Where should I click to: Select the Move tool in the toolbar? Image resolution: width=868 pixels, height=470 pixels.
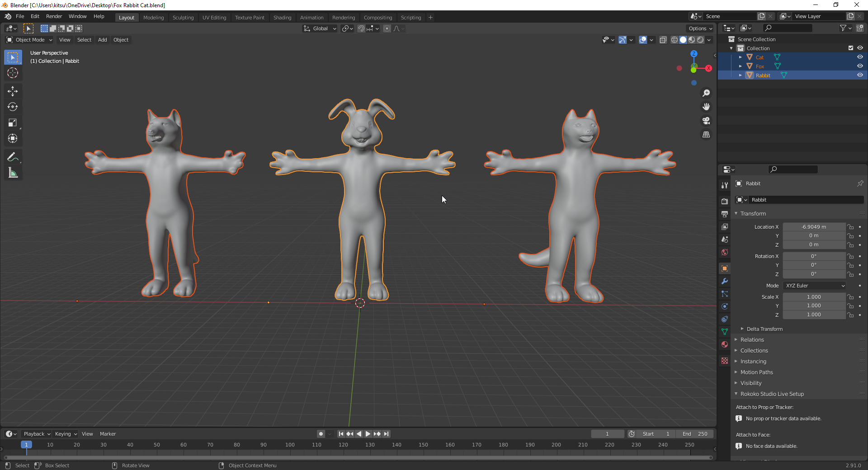tap(13, 91)
